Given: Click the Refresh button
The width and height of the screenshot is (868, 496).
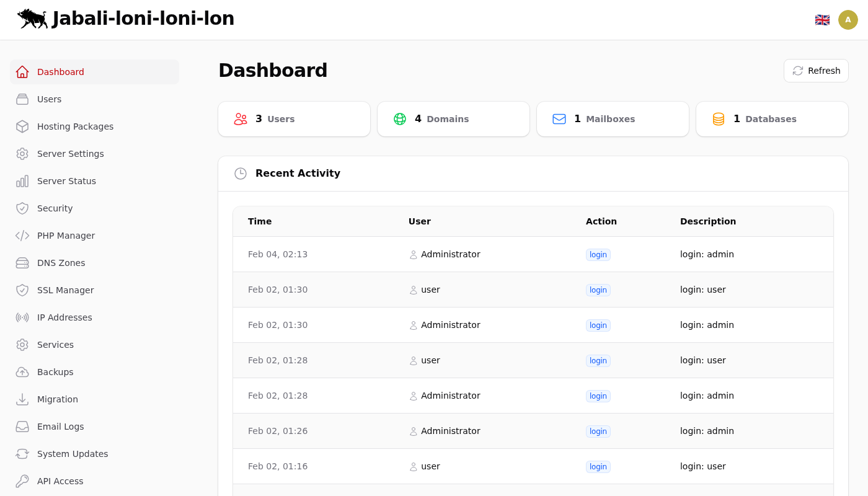Looking at the screenshot, I should tap(816, 71).
